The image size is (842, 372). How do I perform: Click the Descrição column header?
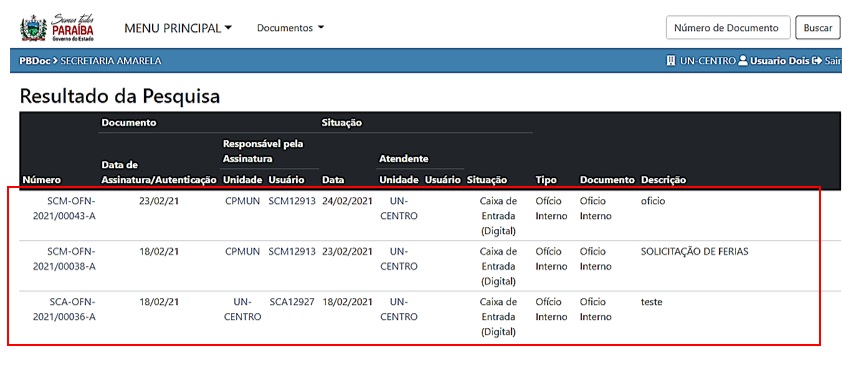point(663,180)
